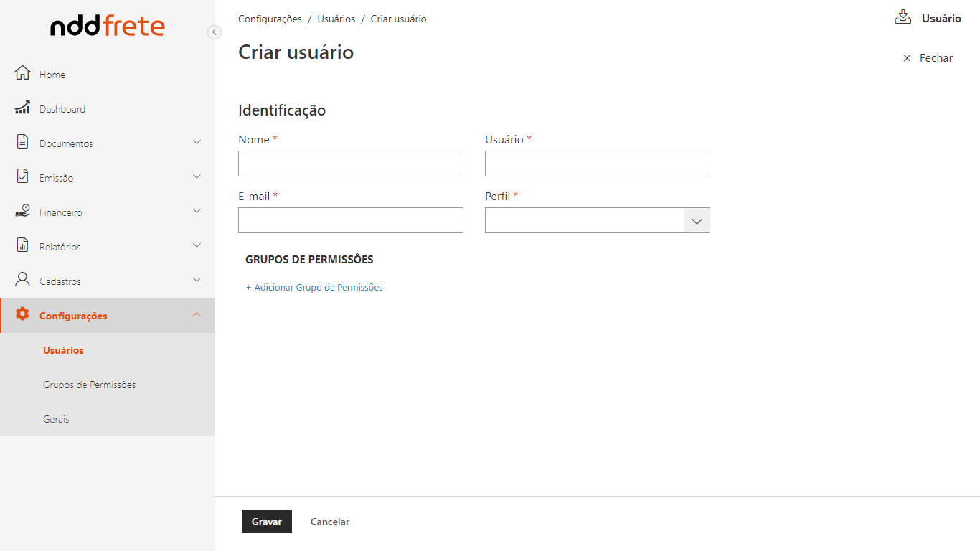The width and height of the screenshot is (980, 551).
Task: Expand the Financeiro menu chevron
Action: coord(197,212)
